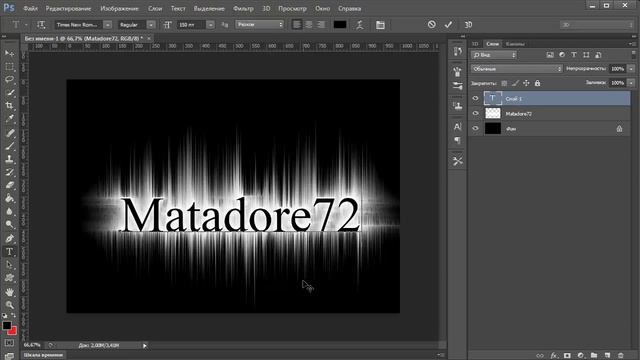Screen dimensions: 640x360
Task: Open the anti-aliasing method dropdown
Action: pos(260,24)
